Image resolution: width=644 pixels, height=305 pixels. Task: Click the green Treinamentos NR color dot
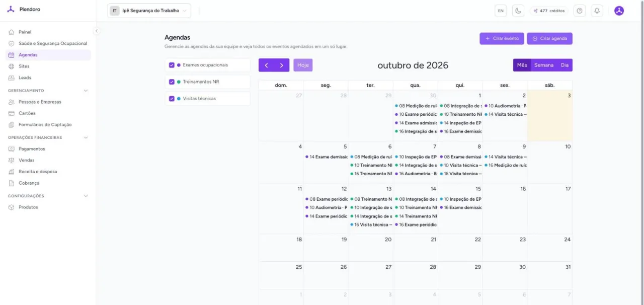click(x=179, y=82)
